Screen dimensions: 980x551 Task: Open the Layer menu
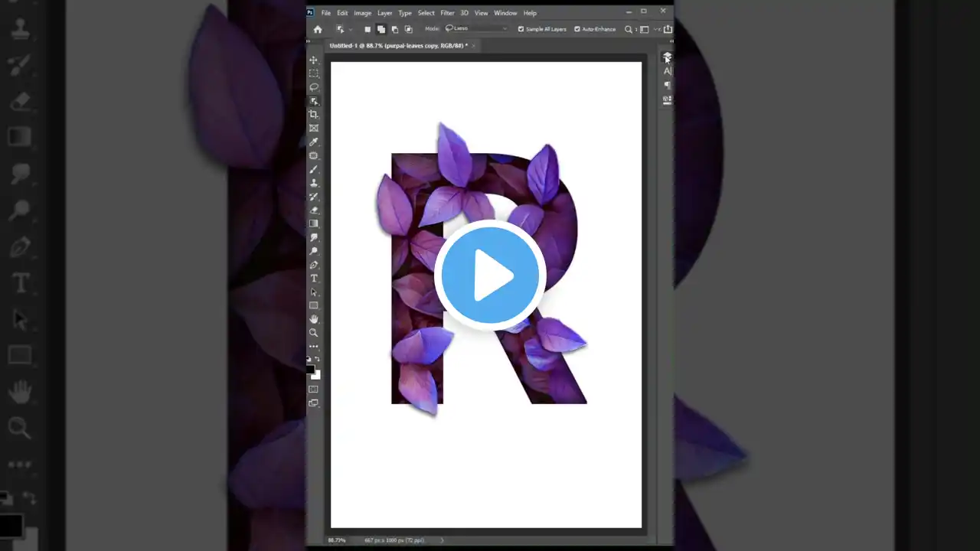(x=384, y=13)
